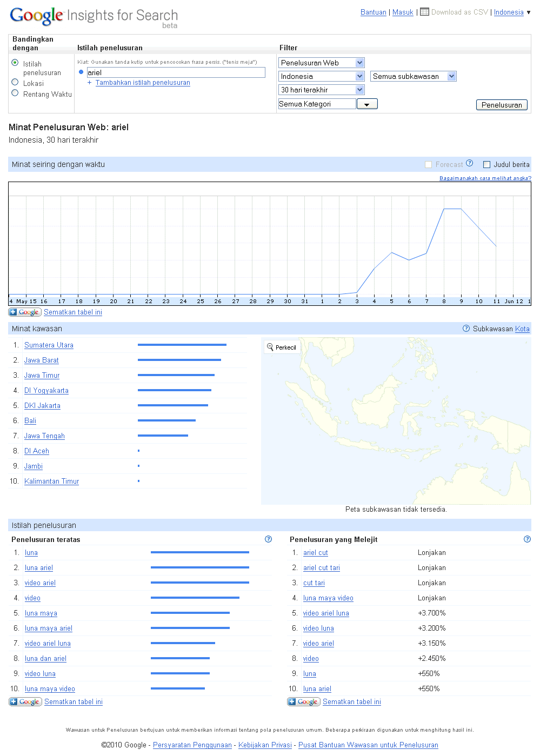The width and height of the screenshot is (540, 756).
Task: Switch to Kota view
Action: [522, 329]
